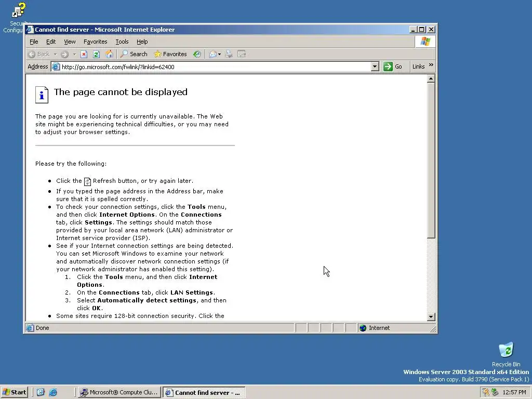Click the scrollbar down arrow
This screenshot has height=399, width=532.
(x=431, y=317)
